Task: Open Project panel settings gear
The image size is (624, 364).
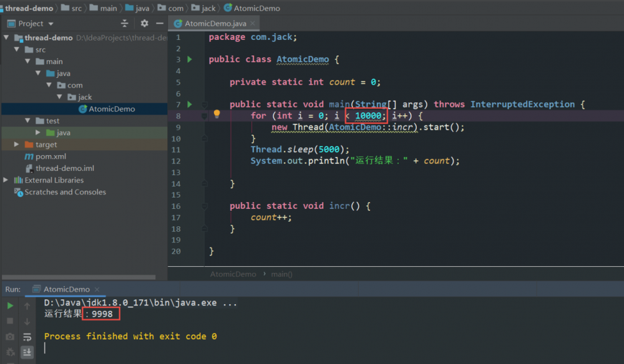Action: click(144, 23)
